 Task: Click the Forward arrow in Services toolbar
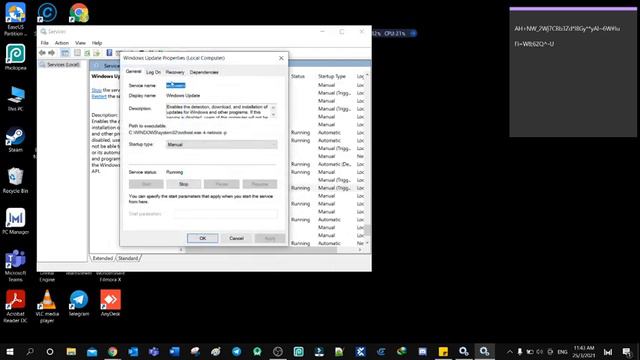51,53
